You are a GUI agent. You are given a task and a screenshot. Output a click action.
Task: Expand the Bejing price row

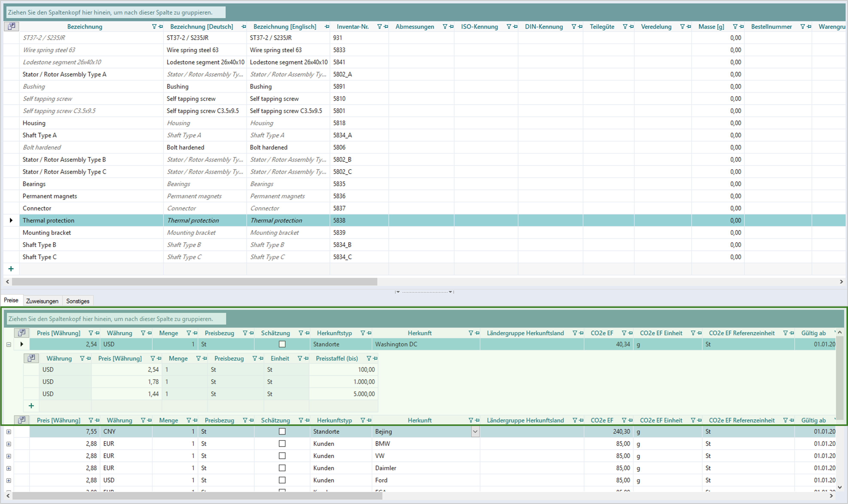pyautogui.click(x=9, y=432)
